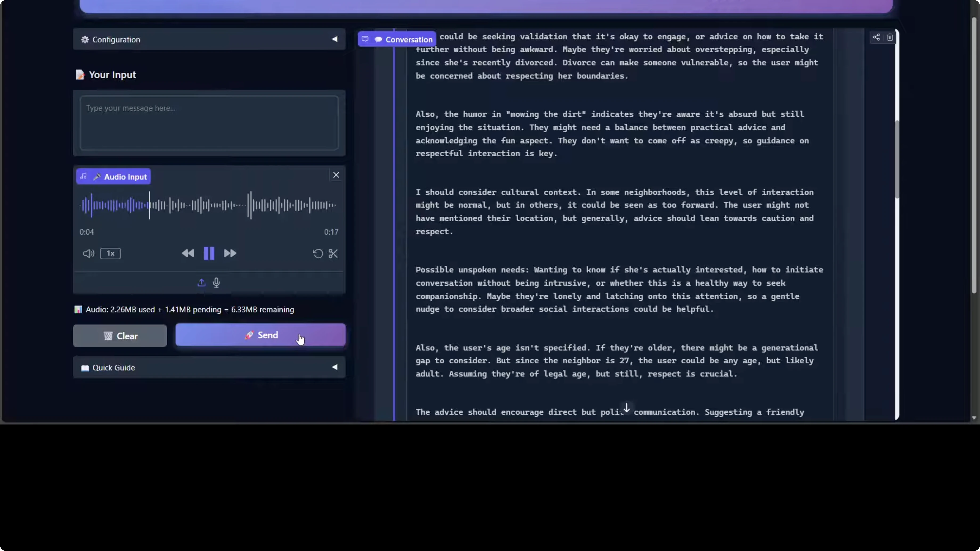The width and height of the screenshot is (980, 551).
Task: Mute audio with the speaker icon
Action: 88,254
